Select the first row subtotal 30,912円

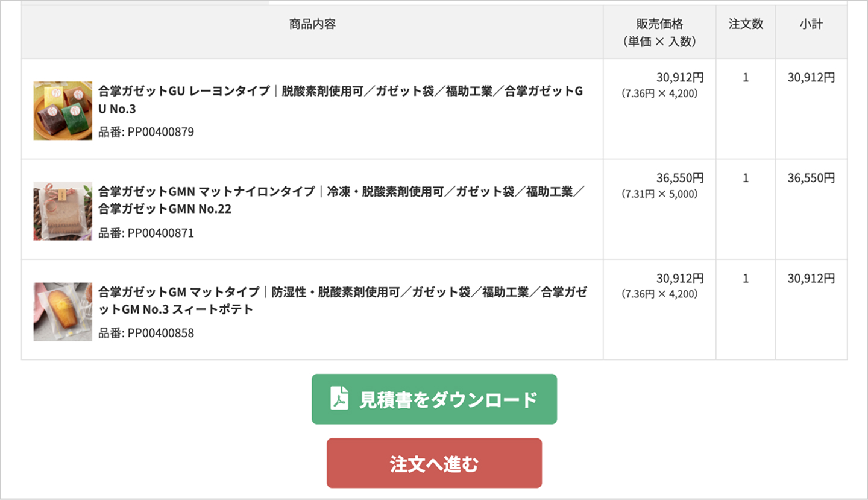coord(811,77)
